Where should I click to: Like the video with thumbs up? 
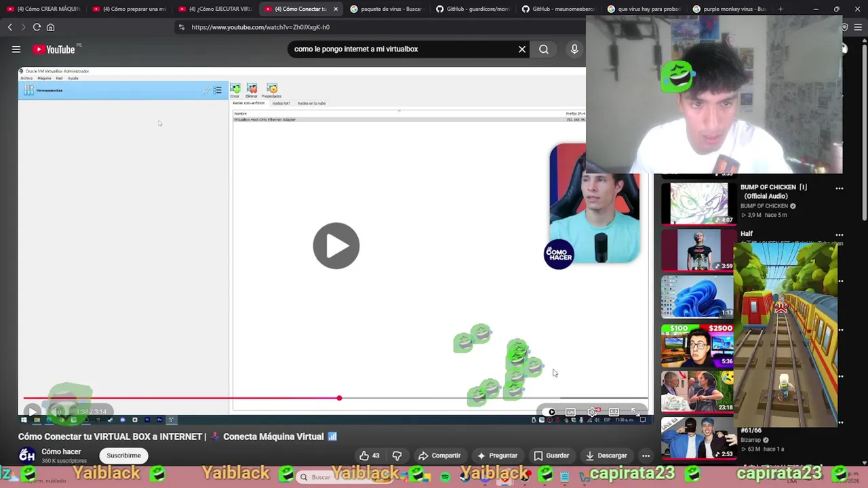point(370,455)
